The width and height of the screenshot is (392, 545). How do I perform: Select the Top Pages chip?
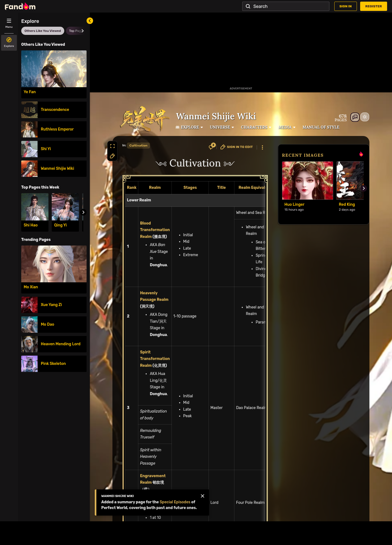pyautogui.click(x=74, y=31)
